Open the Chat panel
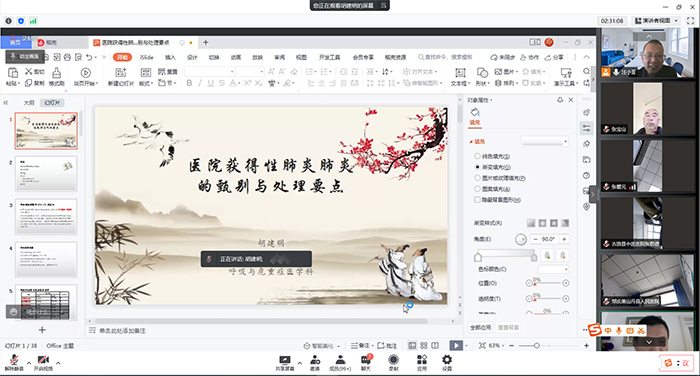Image resolution: width=700 pixels, height=376 pixels. (366, 362)
